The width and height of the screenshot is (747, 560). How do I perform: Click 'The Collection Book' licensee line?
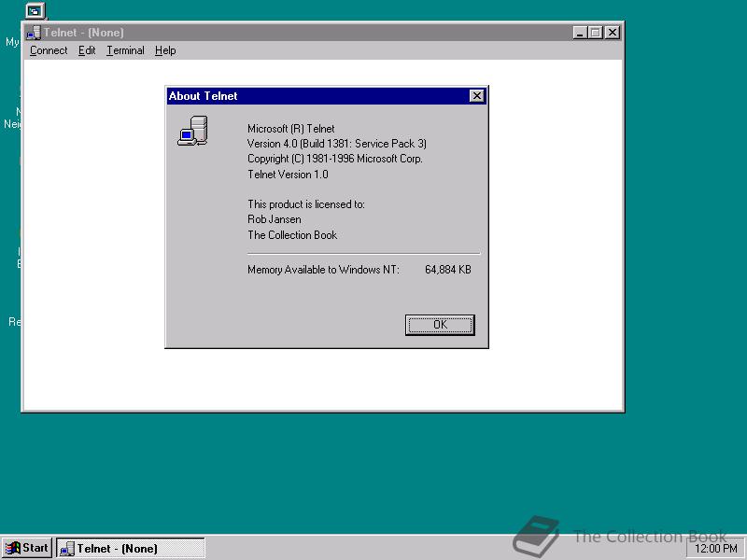coord(292,235)
